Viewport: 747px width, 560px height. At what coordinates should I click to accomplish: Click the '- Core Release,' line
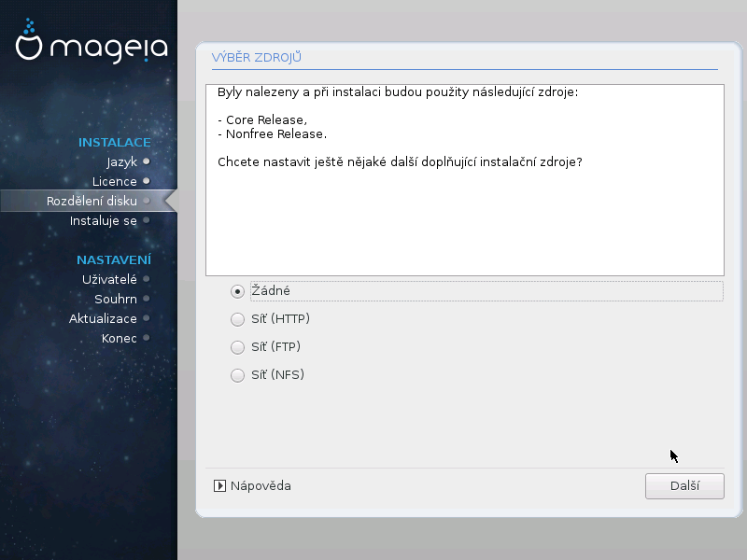[262, 120]
